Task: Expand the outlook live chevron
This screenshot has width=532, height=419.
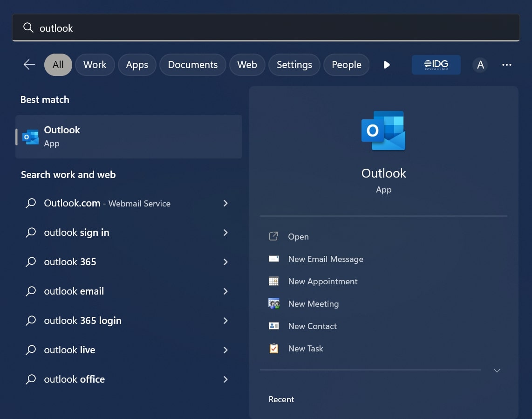Action: (225, 350)
